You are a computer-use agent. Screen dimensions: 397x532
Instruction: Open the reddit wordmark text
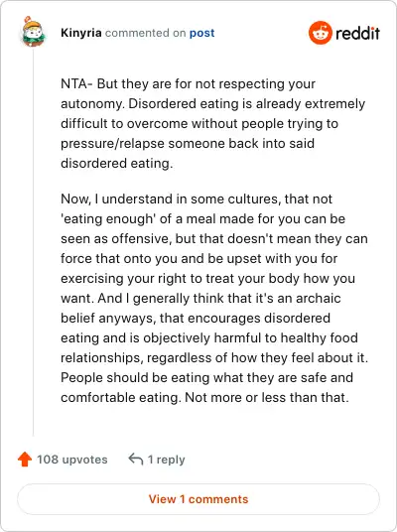point(357,34)
